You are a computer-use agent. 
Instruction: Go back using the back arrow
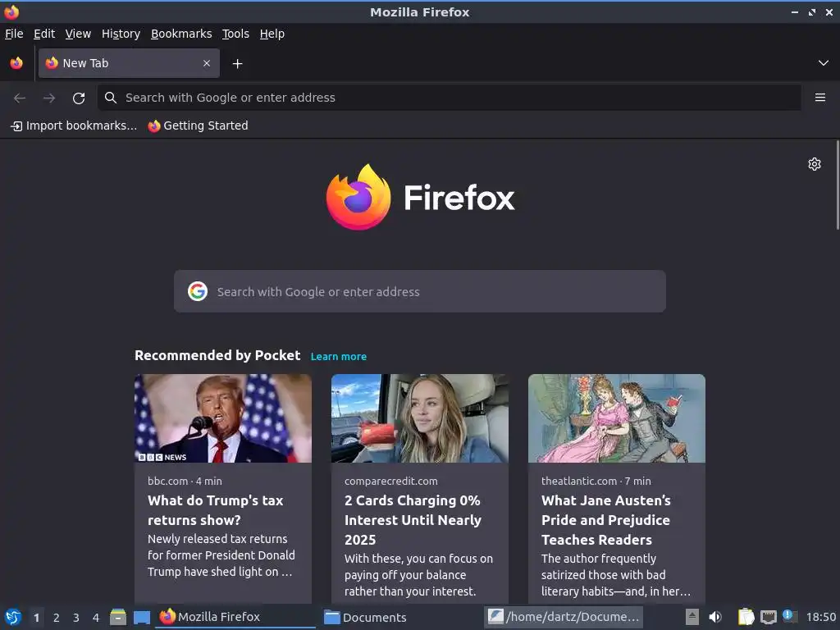[x=20, y=98]
